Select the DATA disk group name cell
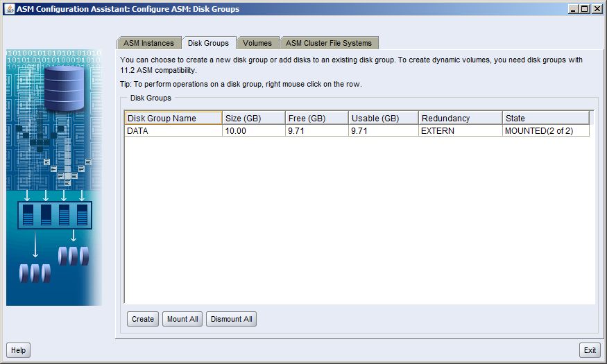The height and width of the screenshot is (364, 607). click(x=173, y=131)
